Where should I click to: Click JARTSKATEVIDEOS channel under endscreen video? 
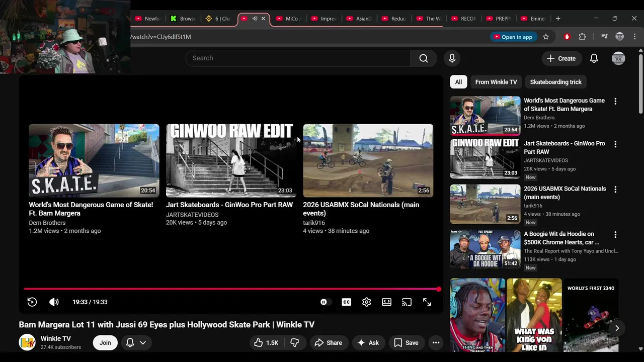click(x=192, y=215)
